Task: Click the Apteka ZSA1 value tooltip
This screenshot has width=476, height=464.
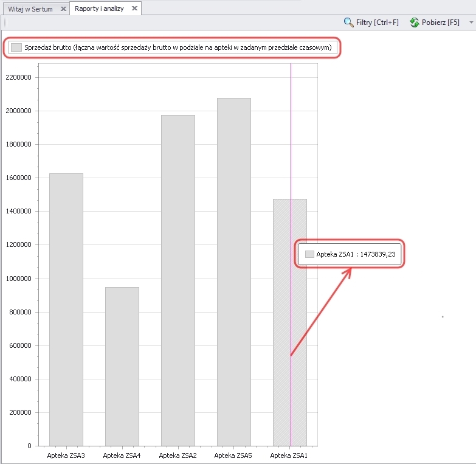Action: (356, 255)
